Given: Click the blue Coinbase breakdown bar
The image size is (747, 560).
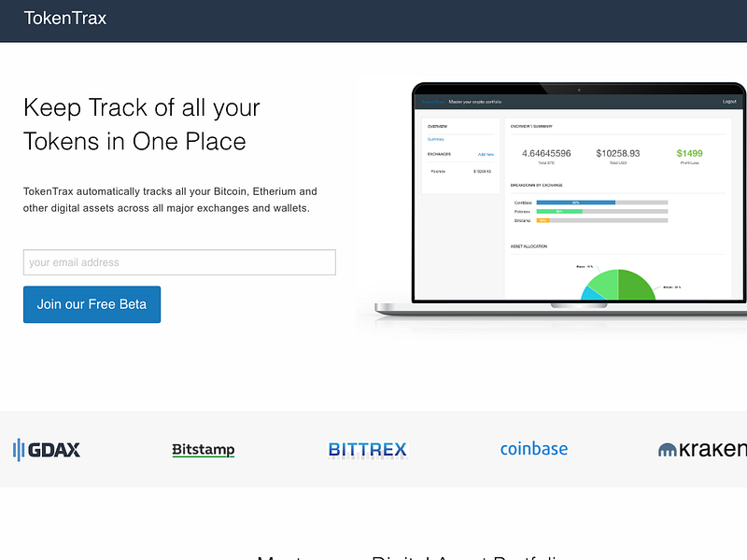Looking at the screenshot, I should pos(576,203).
